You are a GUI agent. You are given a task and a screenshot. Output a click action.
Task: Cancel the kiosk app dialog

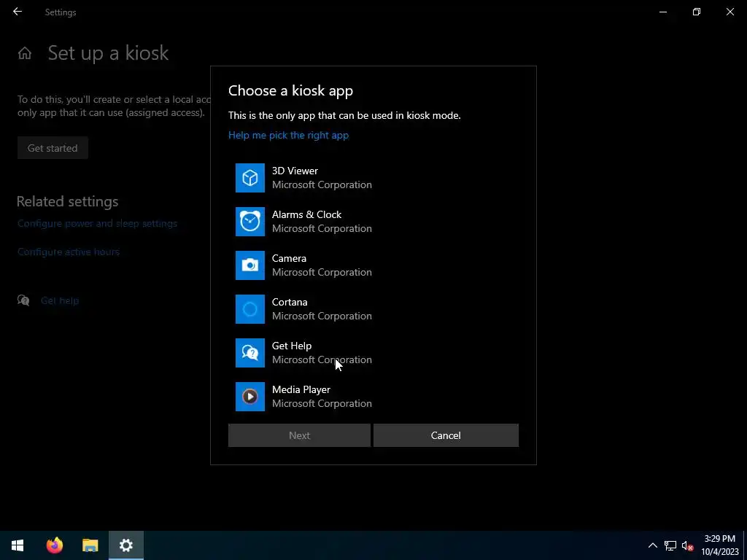click(446, 436)
